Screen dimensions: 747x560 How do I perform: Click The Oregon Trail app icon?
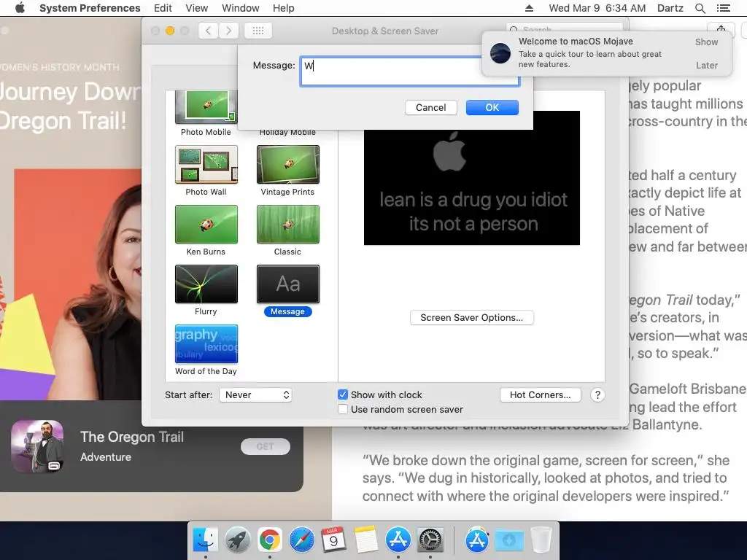38,446
